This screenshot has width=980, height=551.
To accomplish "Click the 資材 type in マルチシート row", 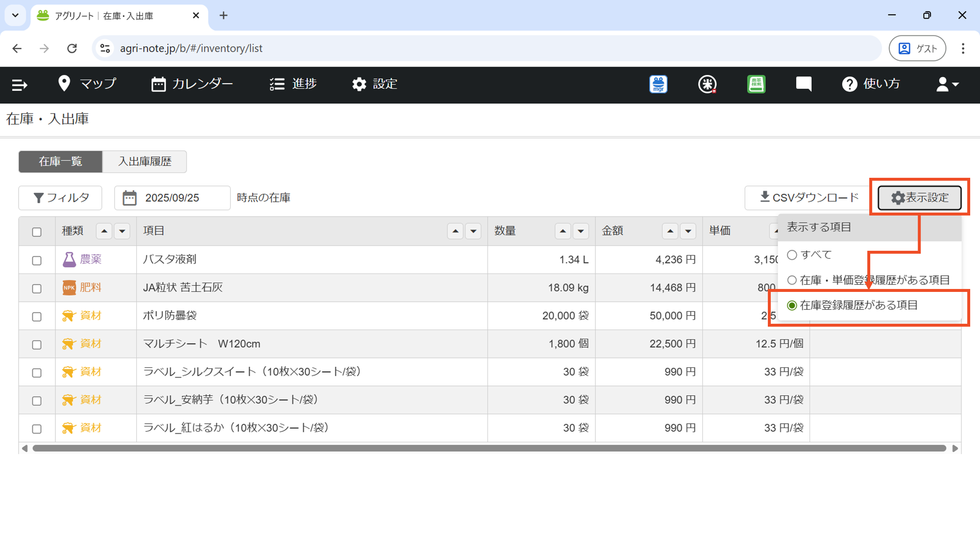I will [x=82, y=344].
